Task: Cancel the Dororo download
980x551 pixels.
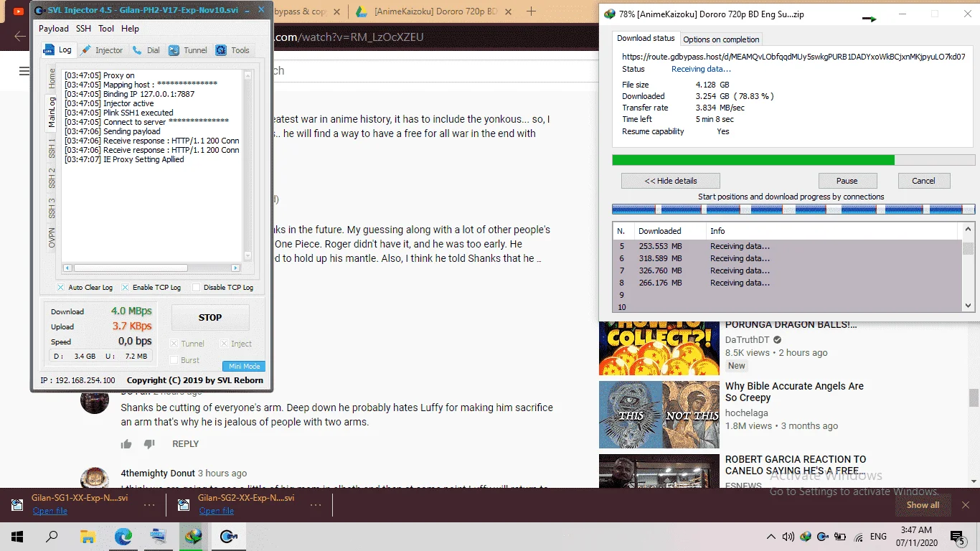Action: pos(923,181)
